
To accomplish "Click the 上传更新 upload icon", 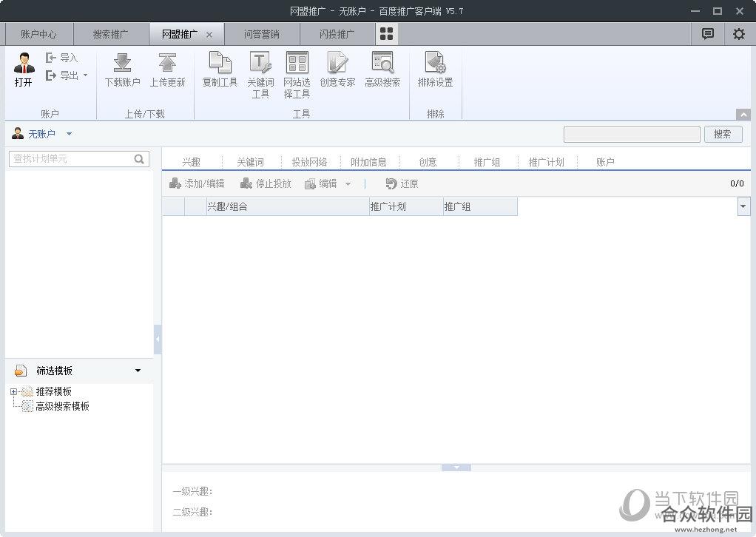I will 167,63.
